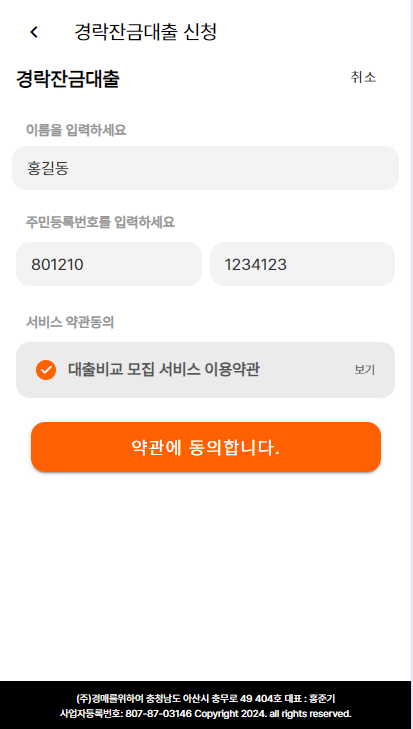Click the orange 약관에 동의합니다 button
This screenshot has height=729, width=413.
pos(206,447)
